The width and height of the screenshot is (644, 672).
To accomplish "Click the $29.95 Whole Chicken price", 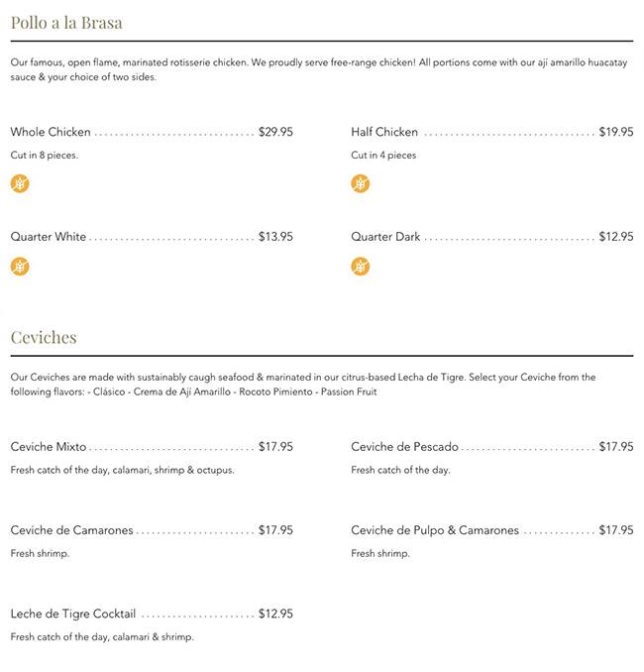I will [x=275, y=132].
